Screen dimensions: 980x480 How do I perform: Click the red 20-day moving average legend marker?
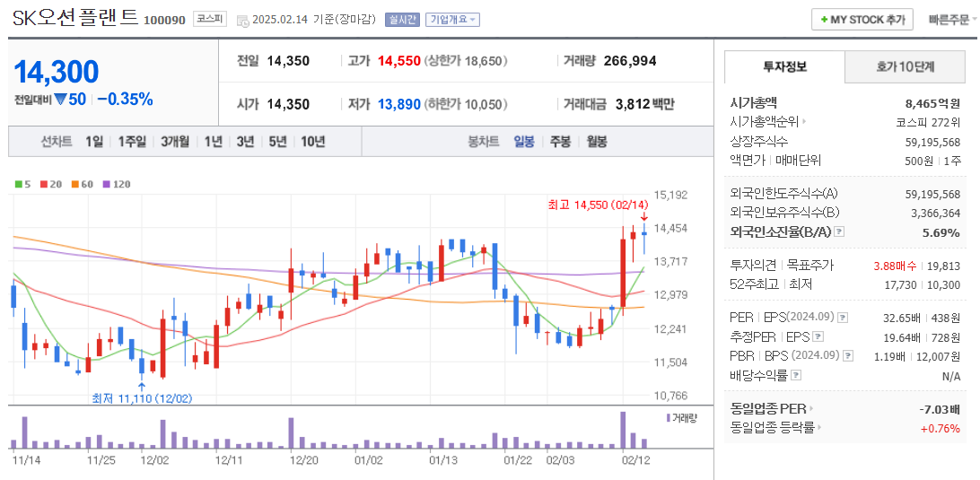pos(44,185)
